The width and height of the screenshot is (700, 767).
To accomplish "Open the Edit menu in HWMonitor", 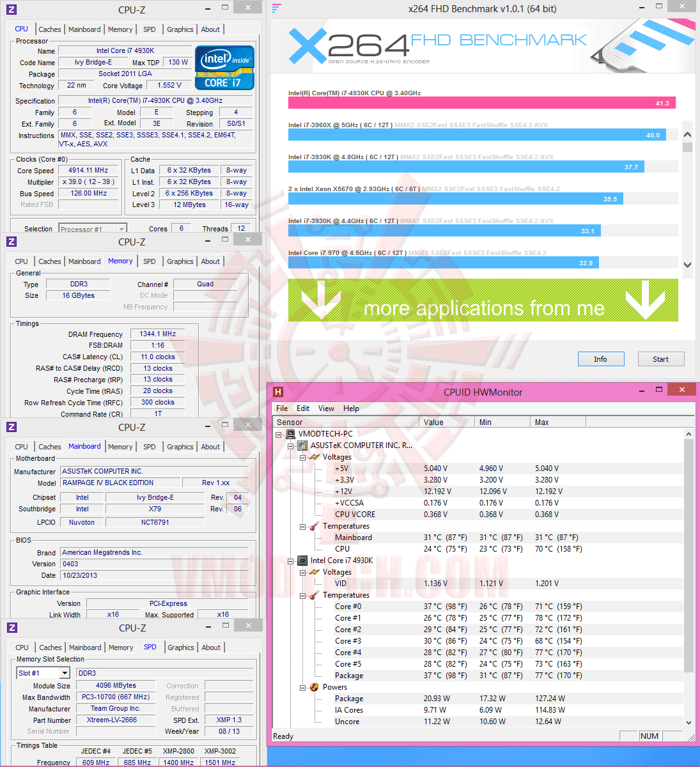I will 303,408.
